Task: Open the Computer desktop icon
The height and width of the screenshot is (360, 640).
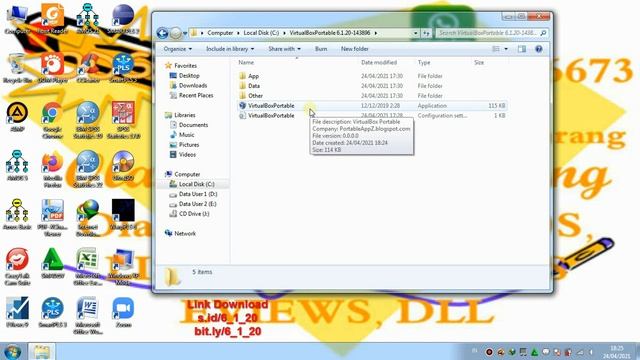Action: [x=17, y=18]
